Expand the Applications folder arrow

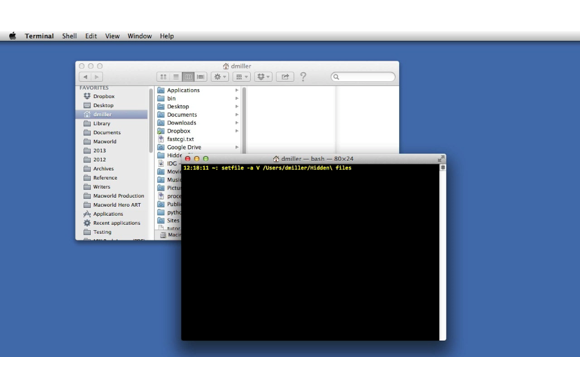coord(237,90)
